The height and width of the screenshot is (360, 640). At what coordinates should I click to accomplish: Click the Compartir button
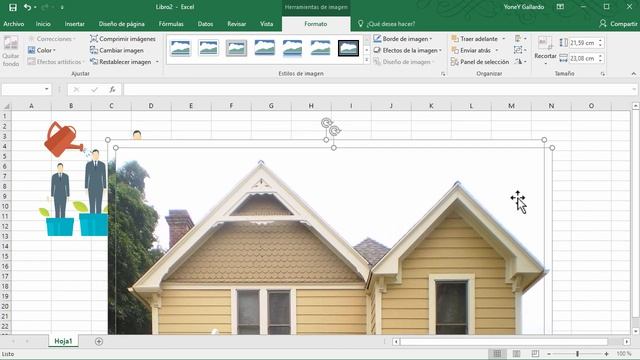618,24
